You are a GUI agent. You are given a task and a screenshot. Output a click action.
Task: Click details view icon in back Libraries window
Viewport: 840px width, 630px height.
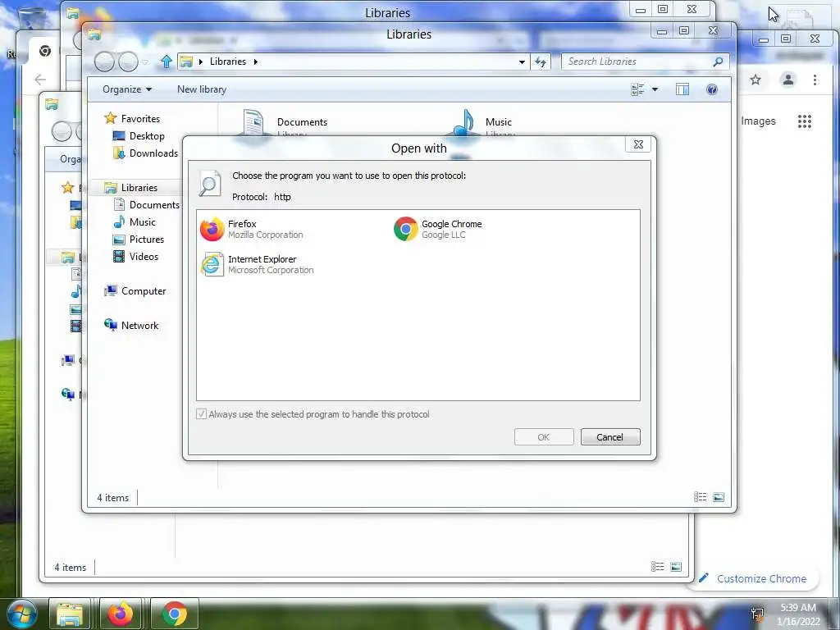pyautogui.click(x=657, y=567)
